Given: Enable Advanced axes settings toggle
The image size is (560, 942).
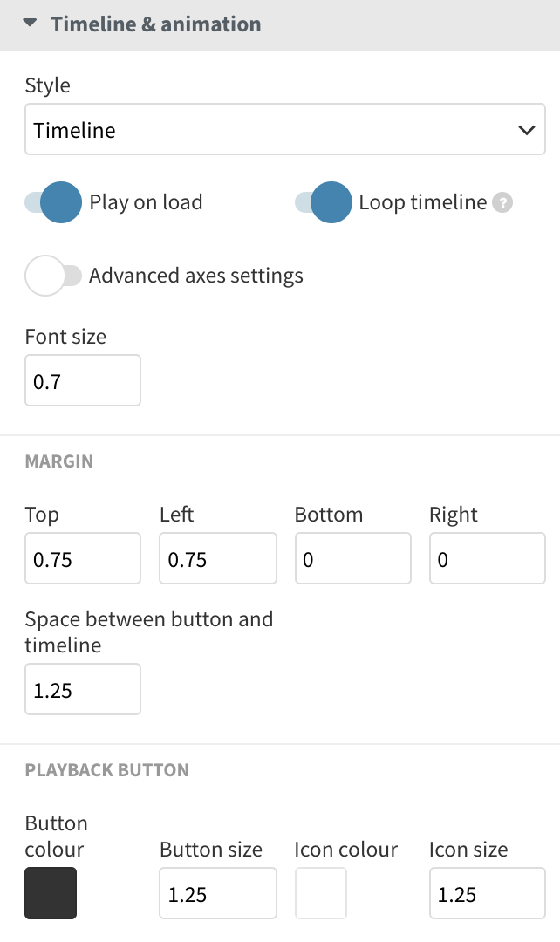Looking at the screenshot, I should click(53, 276).
